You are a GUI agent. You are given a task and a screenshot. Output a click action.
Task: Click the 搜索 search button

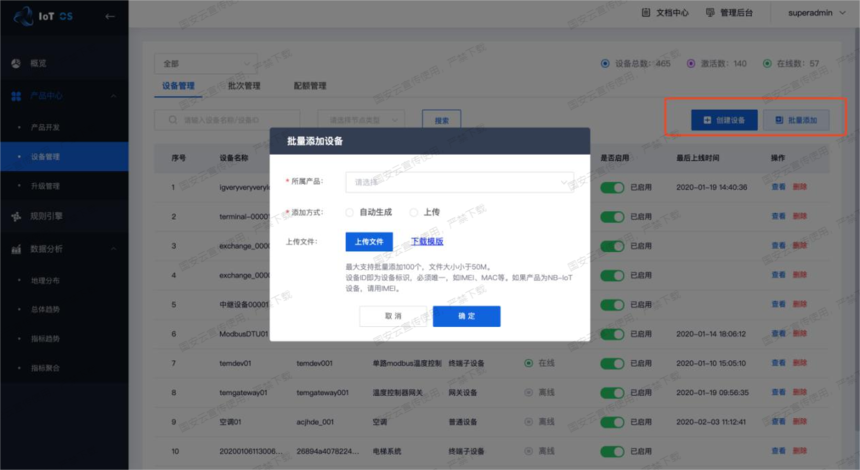(x=442, y=120)
